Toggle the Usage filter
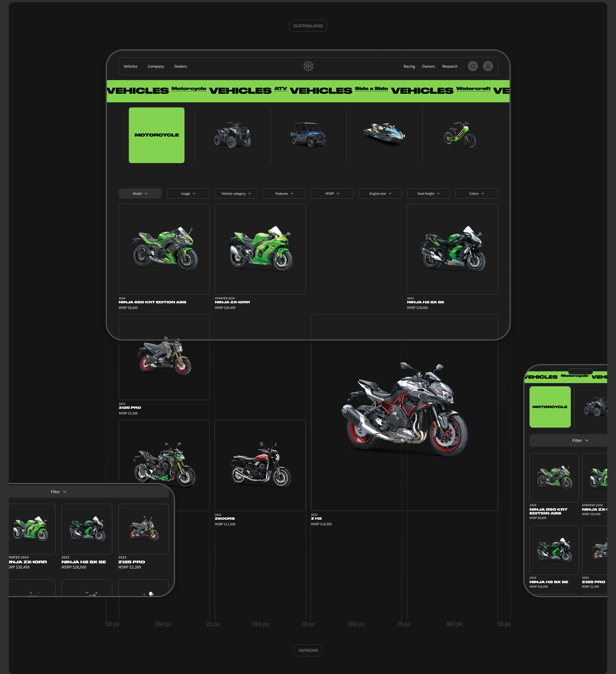The width and height of the screenshot is (616, 674). (188, 193)
